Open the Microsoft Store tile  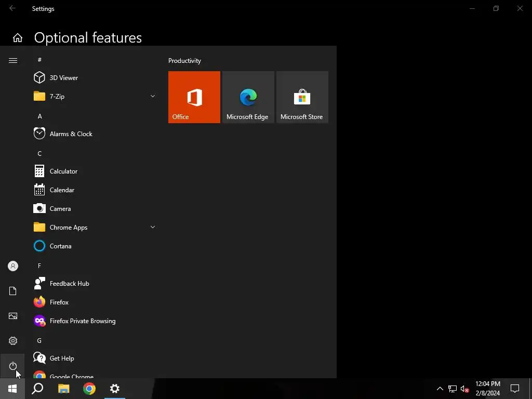coord(302,97)
